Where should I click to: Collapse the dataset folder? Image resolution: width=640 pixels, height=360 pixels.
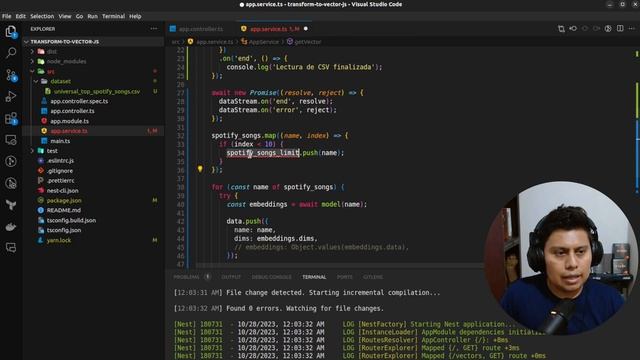(x=60, y=81)
